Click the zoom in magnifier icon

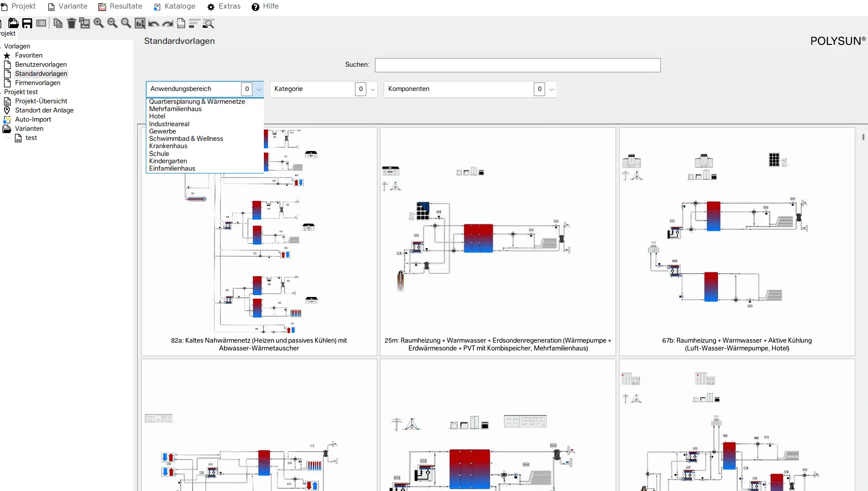pos(98,23)
